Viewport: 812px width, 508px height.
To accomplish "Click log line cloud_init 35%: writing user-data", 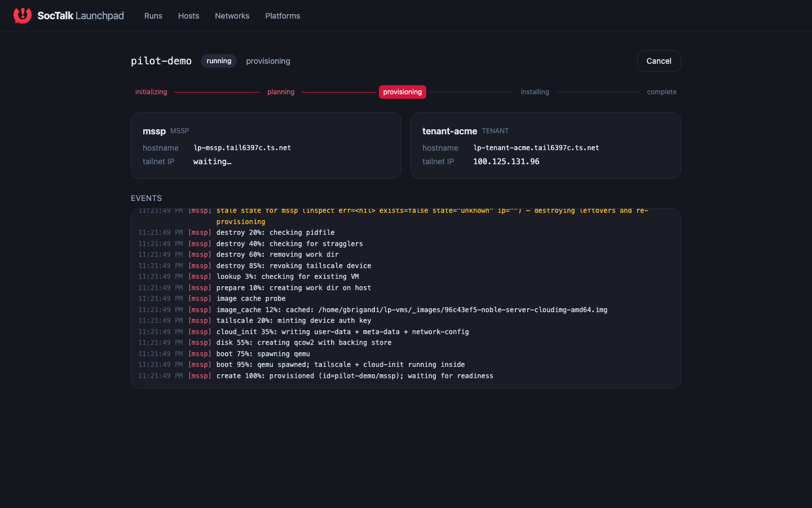I will click(406, 332).
